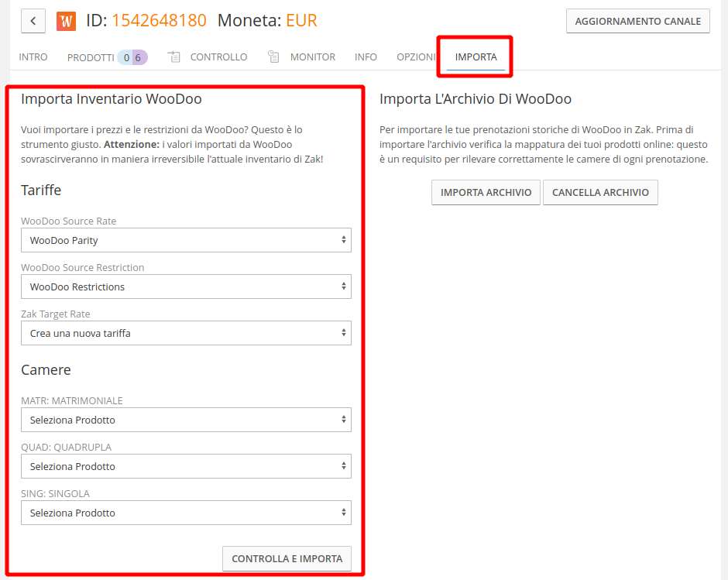Click the CONTROLLA E IMPORTA button
Screen dimensions: 728x580
tap(287, 558)
